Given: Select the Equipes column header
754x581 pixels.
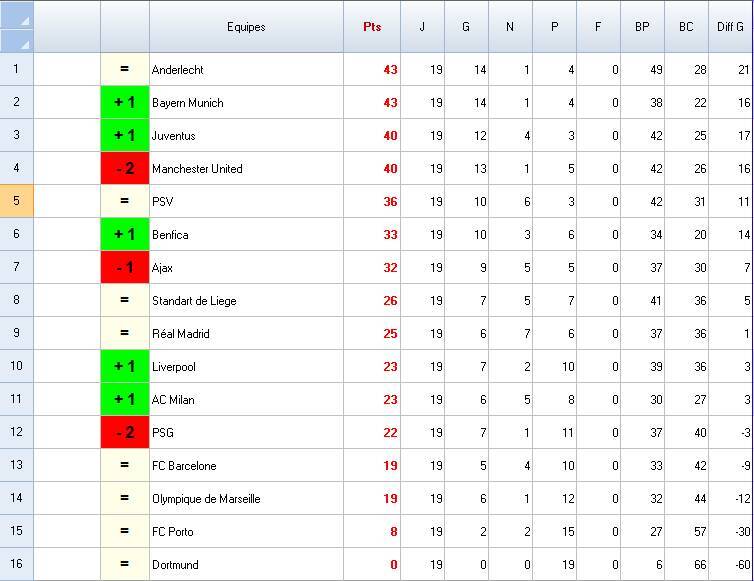Looking at the screenshot, I should (246, 27).
